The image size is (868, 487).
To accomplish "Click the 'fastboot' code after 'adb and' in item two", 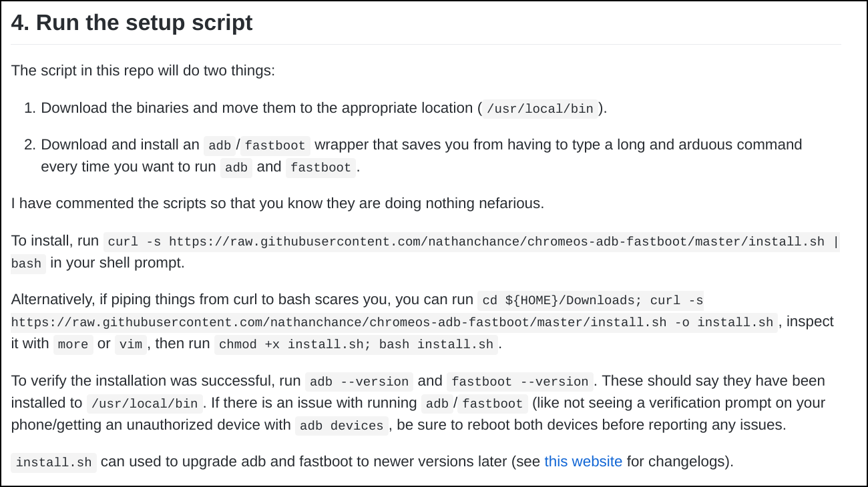I will [x=321, y=167].
